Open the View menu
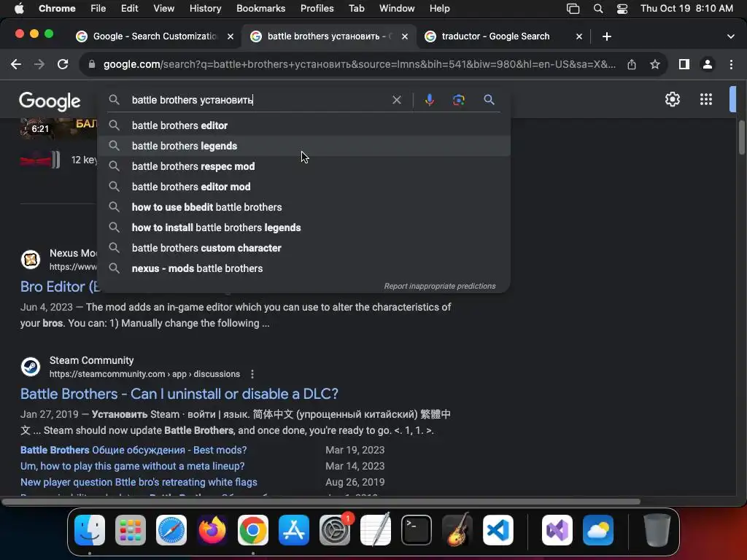The image size is (747, 560). click(163, 9)
